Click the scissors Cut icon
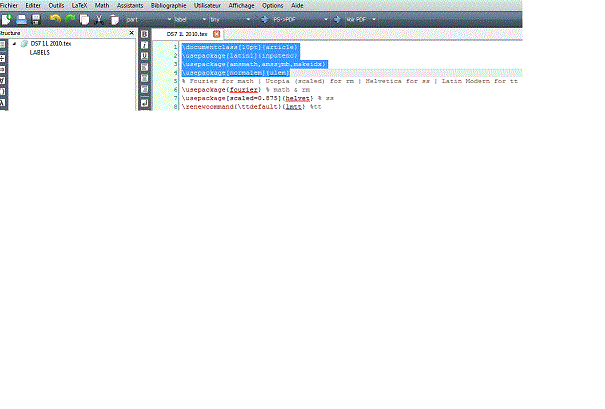 tap(100, 19)
